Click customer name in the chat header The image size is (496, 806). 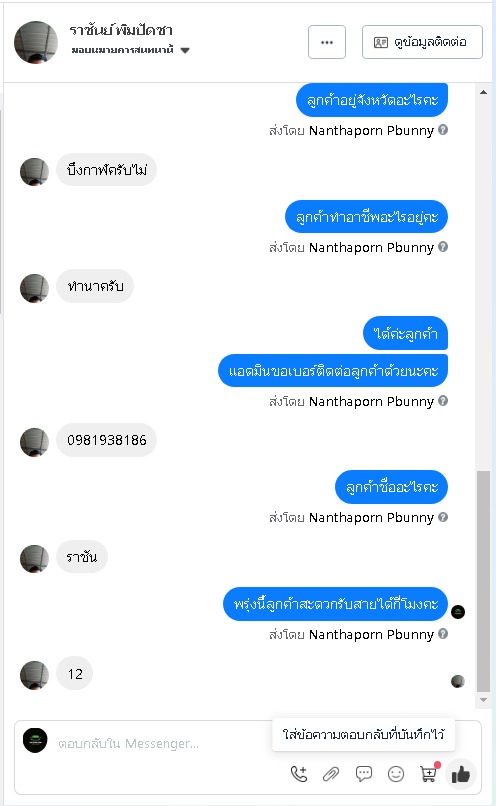pyautogui.click(x=121, y=30)
